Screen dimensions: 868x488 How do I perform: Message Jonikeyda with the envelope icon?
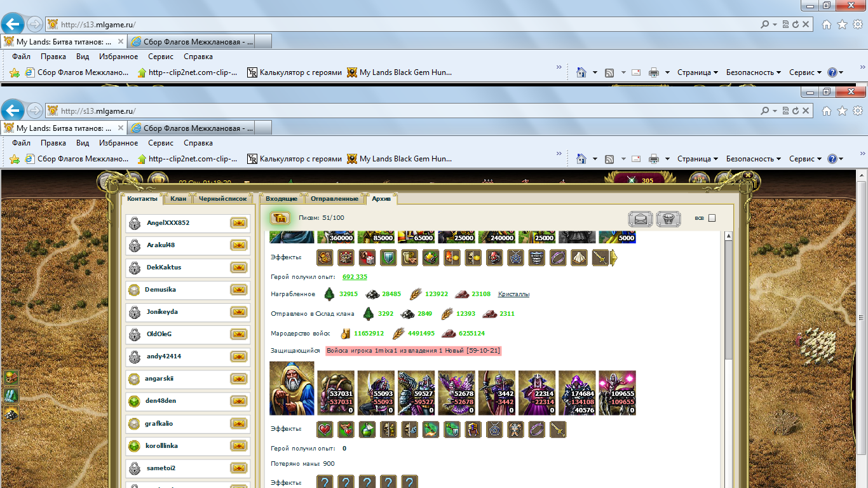(x=238, y=312)
